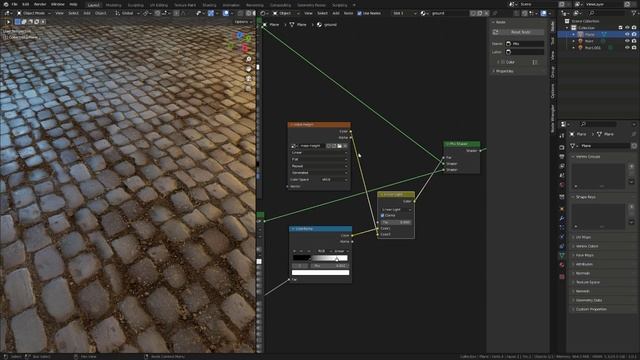Screen dimensions: 640x360
Task: Open the node editor Add menu
Action: click(336, 13)
